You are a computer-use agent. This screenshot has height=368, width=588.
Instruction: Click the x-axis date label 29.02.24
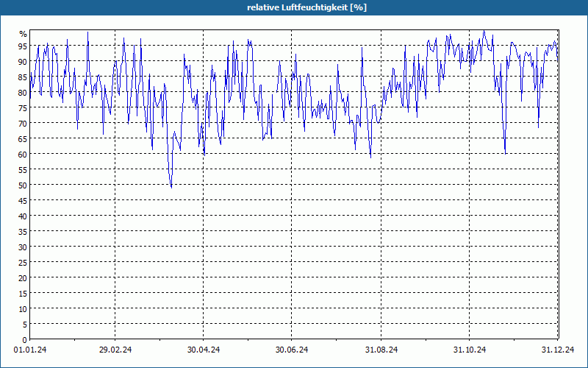point(115,350)
